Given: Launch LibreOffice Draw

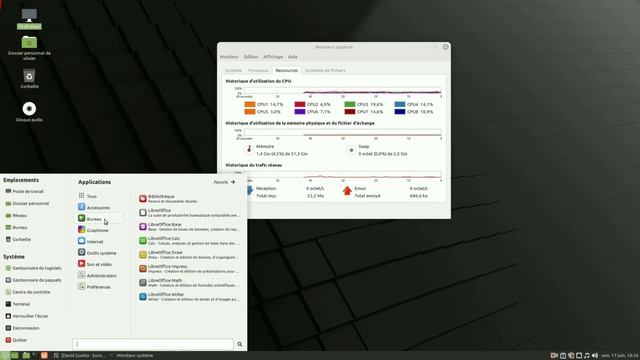Looking at the screenshot, I should click(x=189, y=255).
